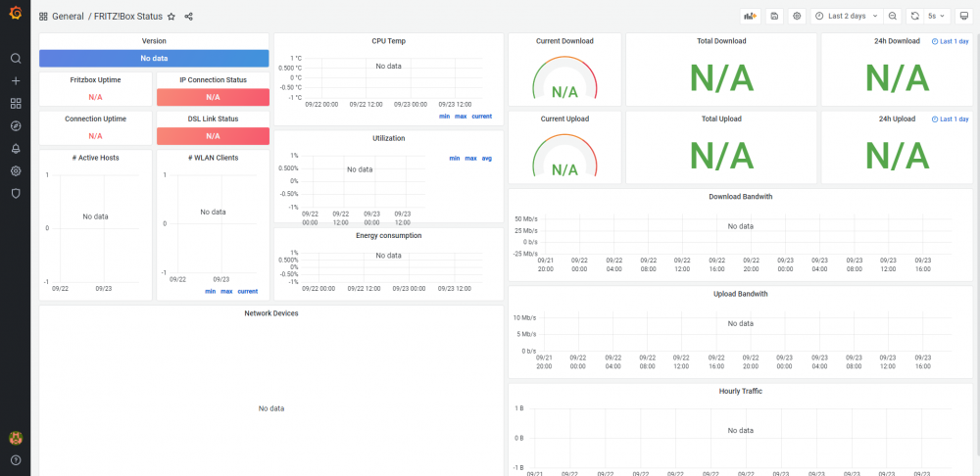Cycle view mode with monitor icon

tap(965, 17)
